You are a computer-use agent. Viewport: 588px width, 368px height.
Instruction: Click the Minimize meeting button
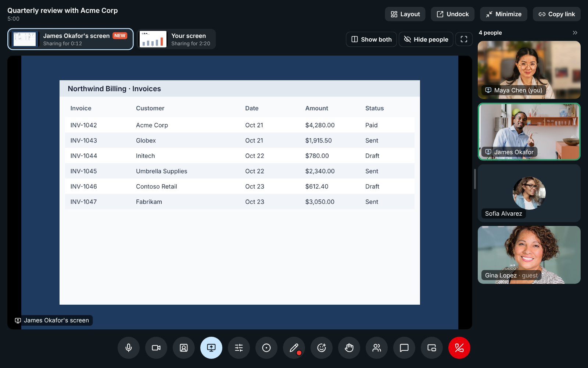[503, 14]
